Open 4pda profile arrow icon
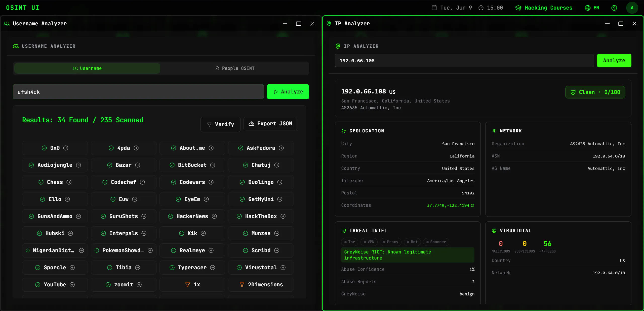 click(x=136, y=148)
